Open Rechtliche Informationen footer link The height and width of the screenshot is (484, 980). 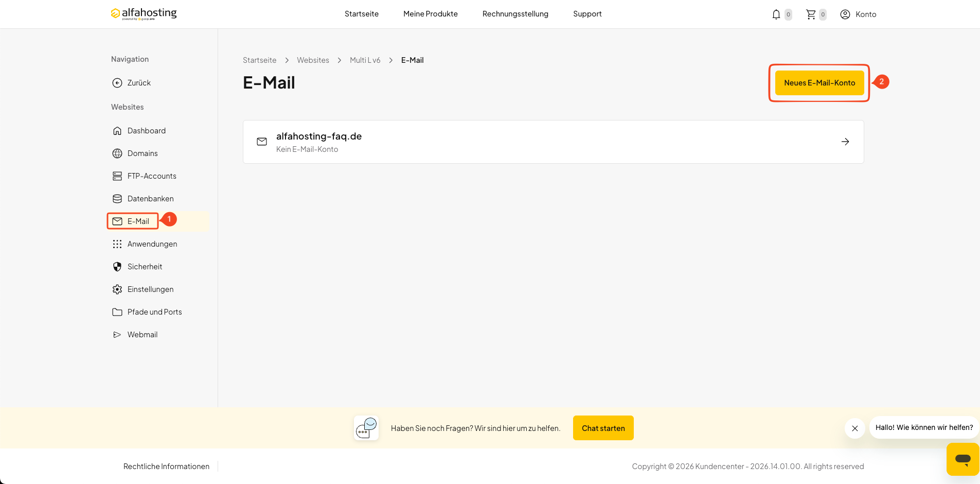coord(166,466)
